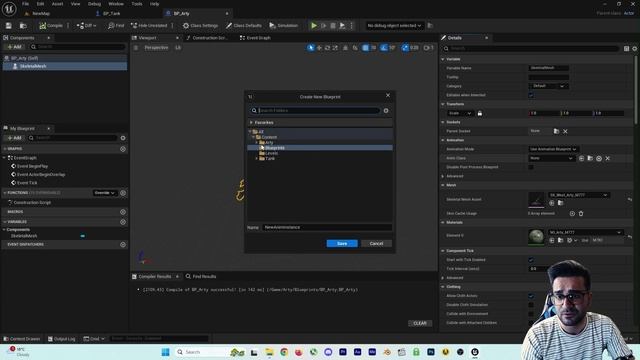Open the viewport hamburger options menu
Screen dimensions: 640x360
coord(136,48)
